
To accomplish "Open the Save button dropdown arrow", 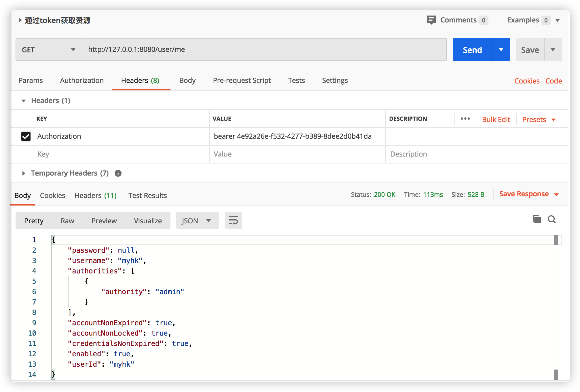I will tap(553, 50).
